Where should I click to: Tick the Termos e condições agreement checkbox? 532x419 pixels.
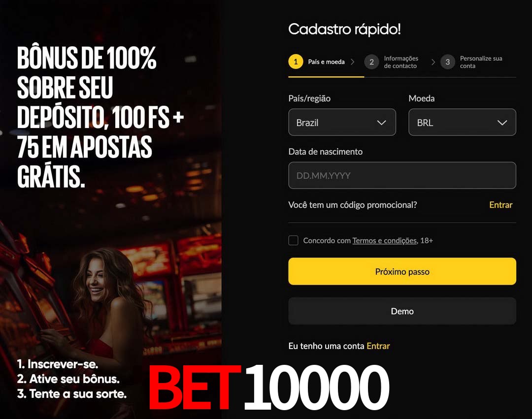(x=293, y=240)
